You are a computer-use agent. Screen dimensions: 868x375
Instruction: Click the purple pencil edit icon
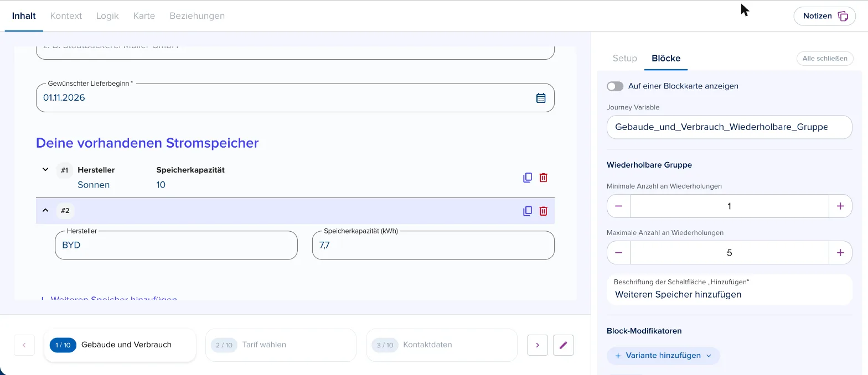(x=564, y=345)
